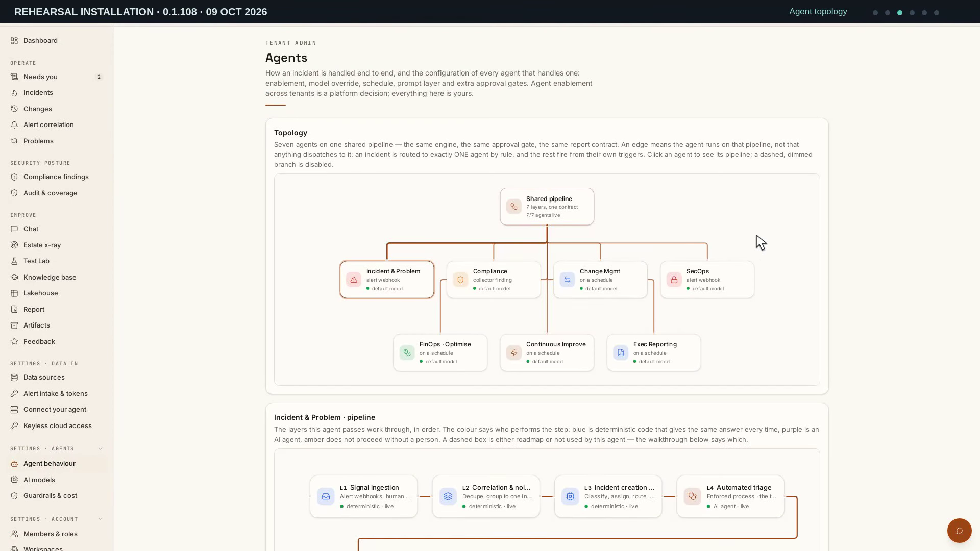Viewport: 980px width, 551px height.
Task: Select Agent behaviour in settings
Action: pos(57,464)
